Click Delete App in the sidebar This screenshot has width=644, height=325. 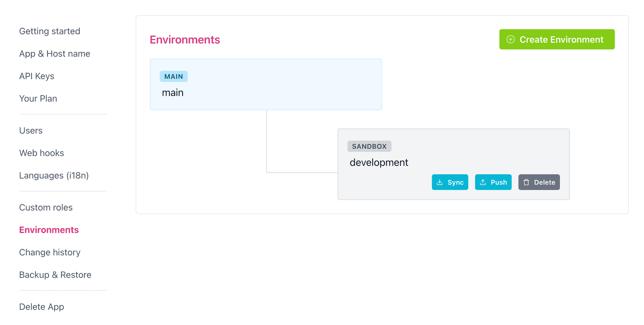click(42, 307)
